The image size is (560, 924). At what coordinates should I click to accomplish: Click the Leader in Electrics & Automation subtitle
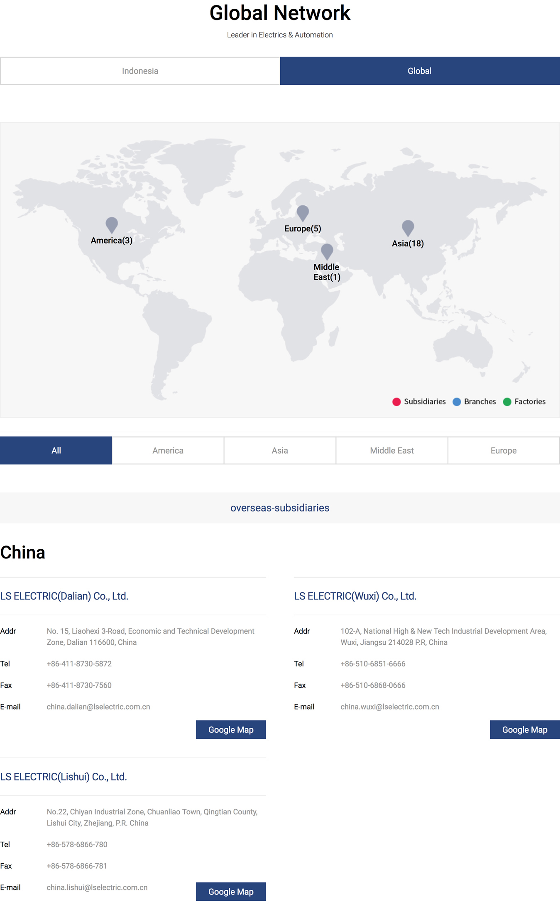280,35
